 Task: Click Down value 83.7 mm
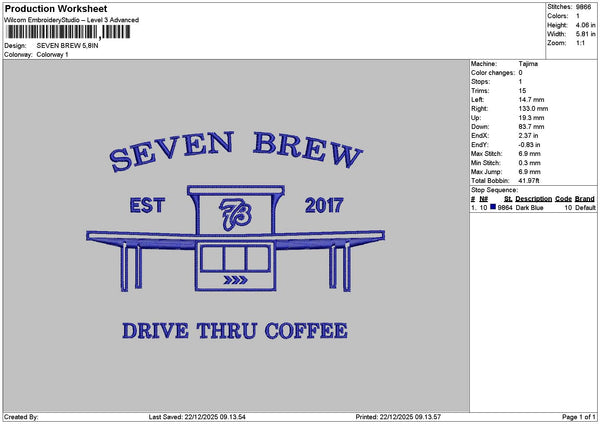pyautogui.click(x=531, y=127)
